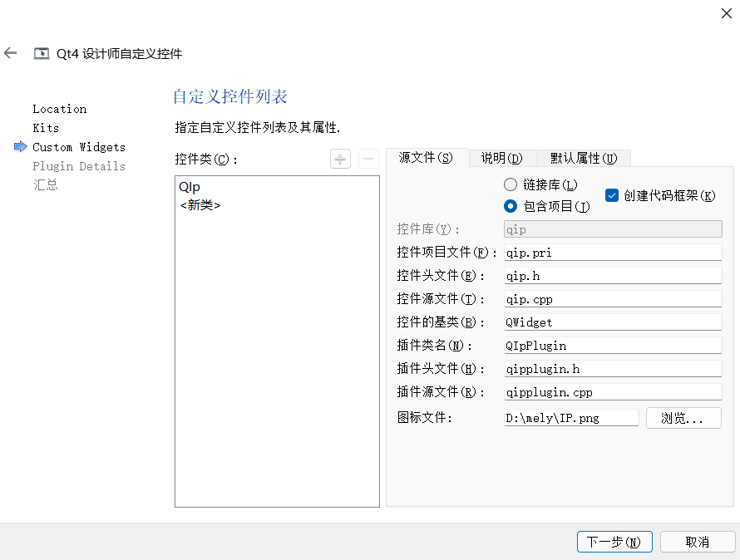Switch to the 源文件(S) tab
740x560 pixels.
426,158
